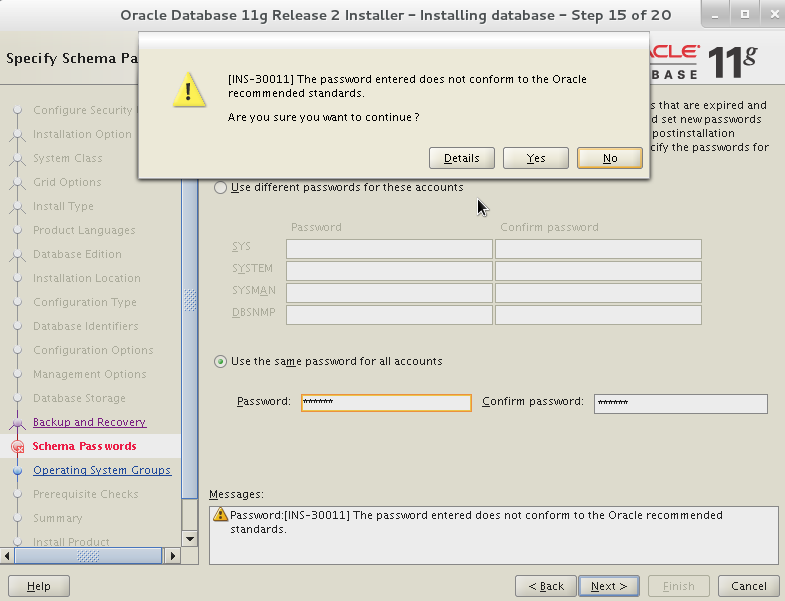
Task: Click the horizontal scrollbar thumb of step list
Action: [88, 555]
